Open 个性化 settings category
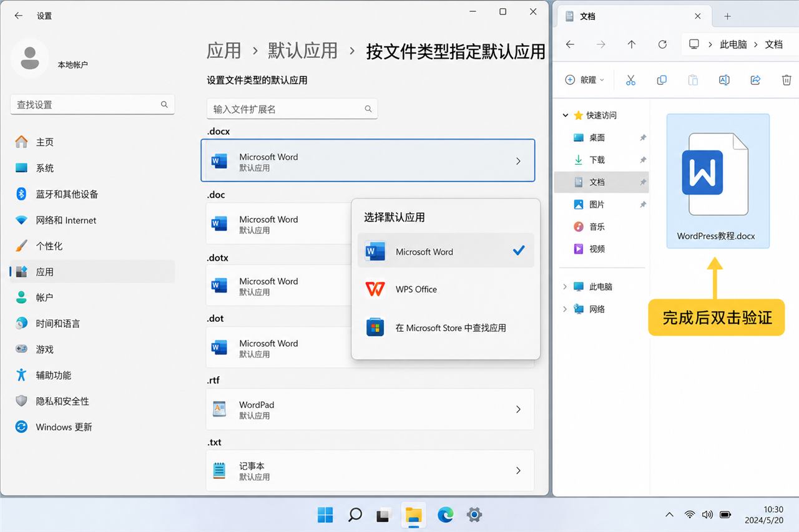 pyautogui.click(x=92, y=246)
